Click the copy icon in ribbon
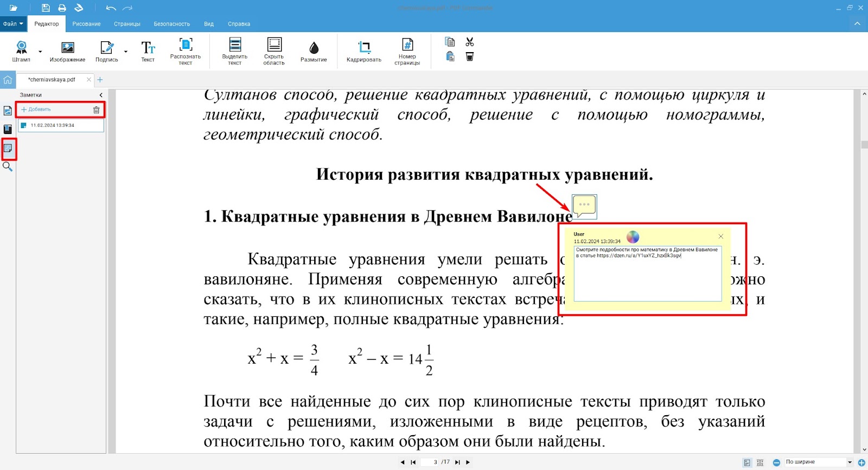 click(450, 42)
